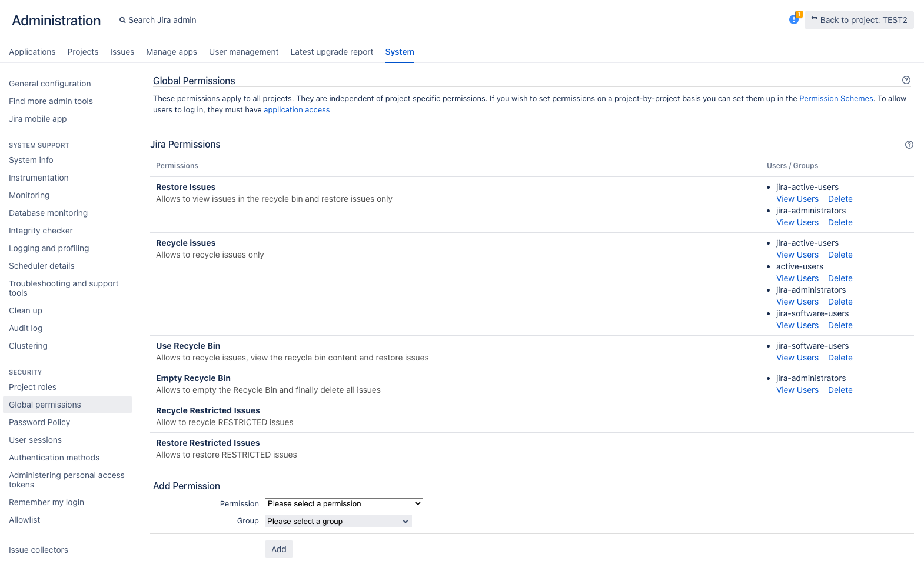Delete active-users group from Recycle issues
924x571 pixels.
pos(840,278)
